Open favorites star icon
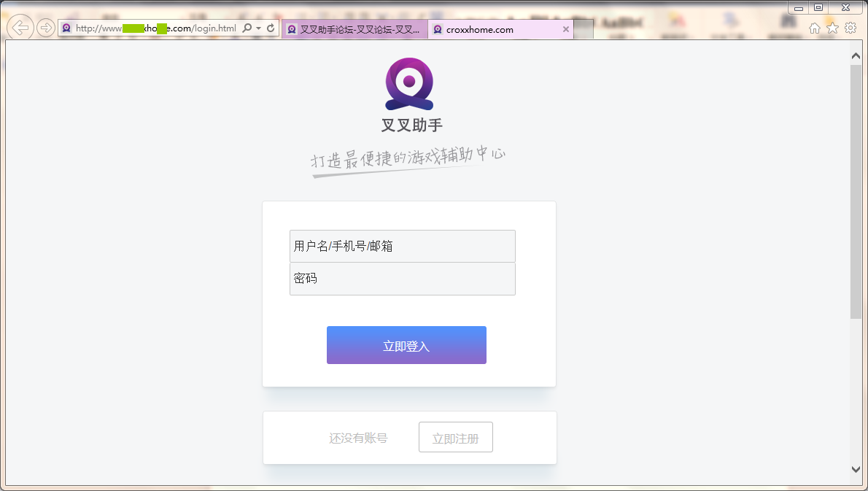The image size is (868, 491). pos(832,28)
